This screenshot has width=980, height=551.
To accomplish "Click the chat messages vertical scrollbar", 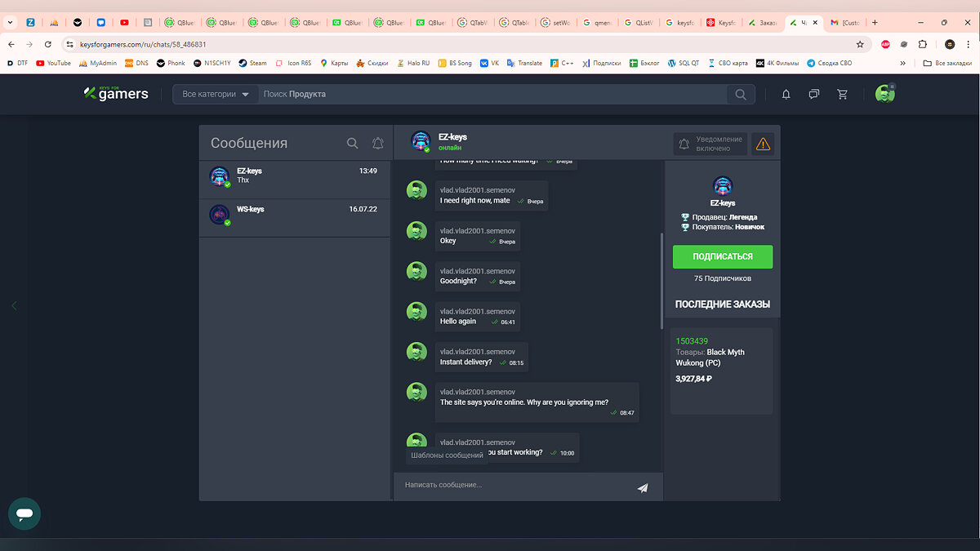I will pyautogui.click(x=661, y=282).
